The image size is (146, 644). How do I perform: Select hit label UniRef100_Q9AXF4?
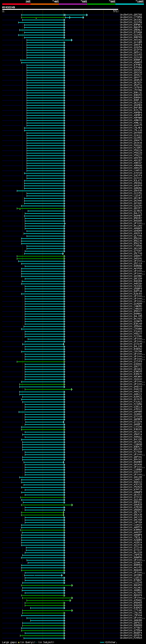point(131,45)
